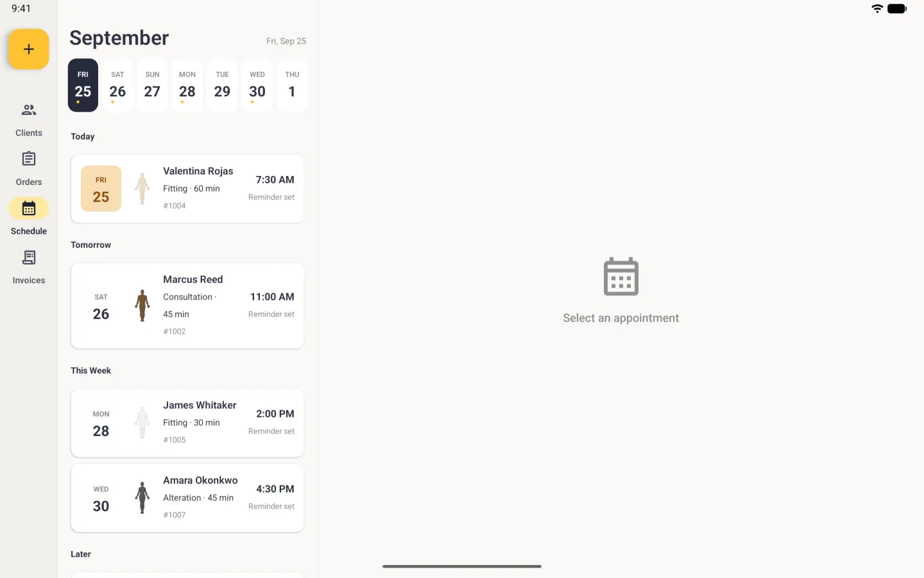Viewport: 924px width, 578px height.
Task: Open Marcus Reed consultation appointment
Action: click(x=187, y=306)
